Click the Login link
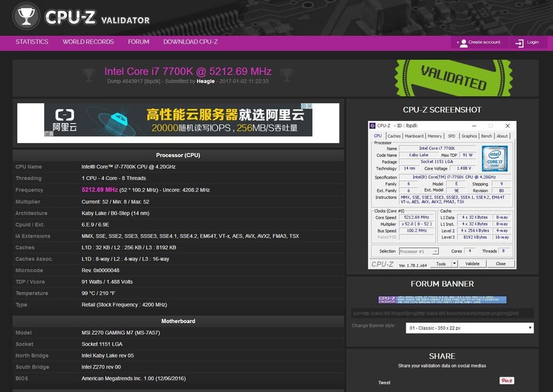 pyautogui.click(x=532, y=42)
